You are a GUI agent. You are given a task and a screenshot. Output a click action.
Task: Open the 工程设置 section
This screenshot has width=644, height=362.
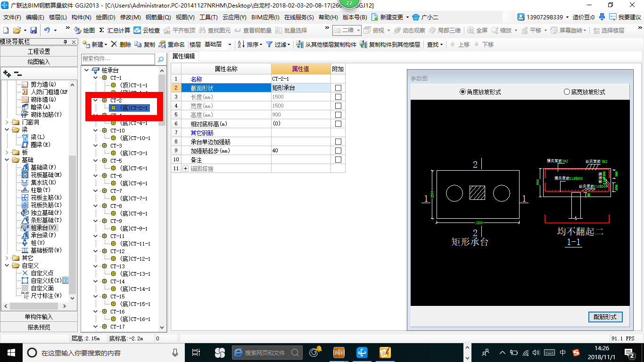click(39, 51)
